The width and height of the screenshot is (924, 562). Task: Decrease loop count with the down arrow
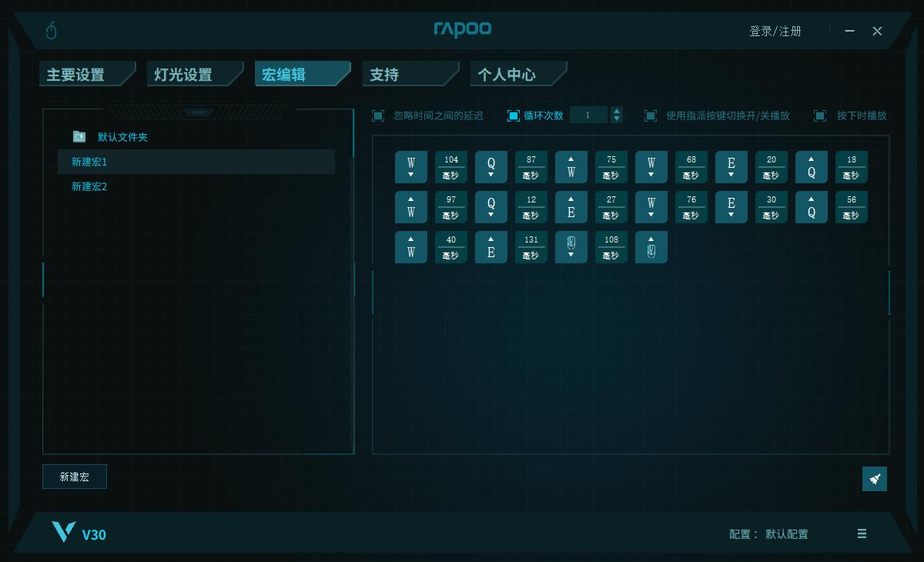[616, 119]
